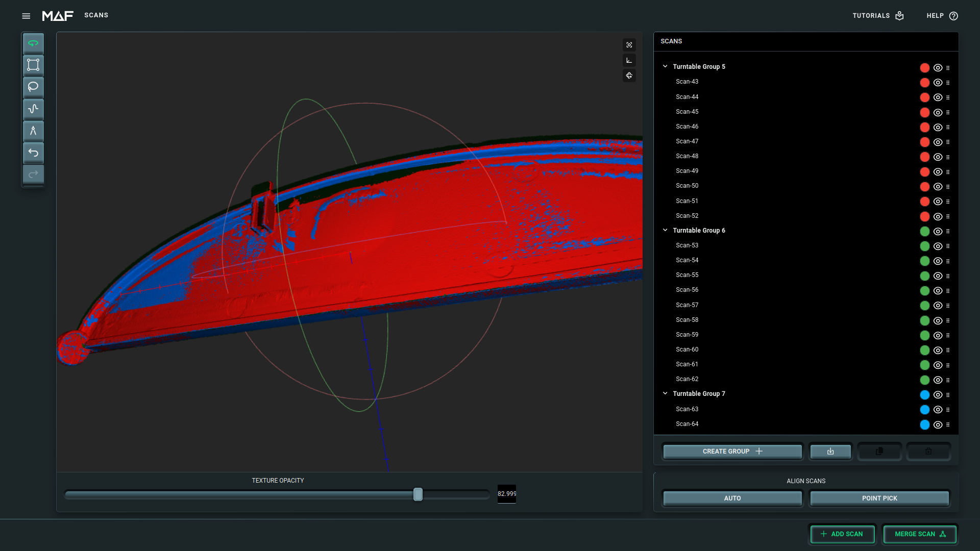The image size is (980, 551).
Task: Collapse Turntable Group 5
Action: point(665,66)
